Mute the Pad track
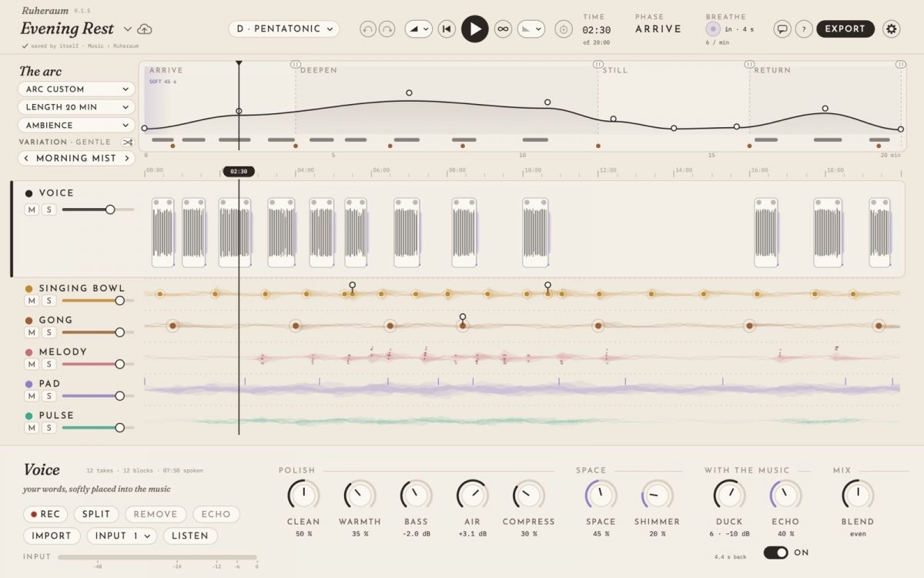924x578 pixels. coord(32,395)
